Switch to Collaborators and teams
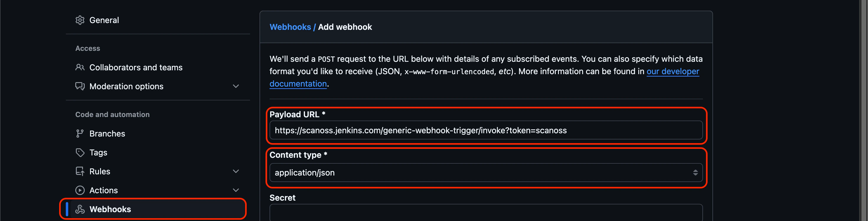Image resolution: width=868 pixels, height=221 pixels. (136, 67)
